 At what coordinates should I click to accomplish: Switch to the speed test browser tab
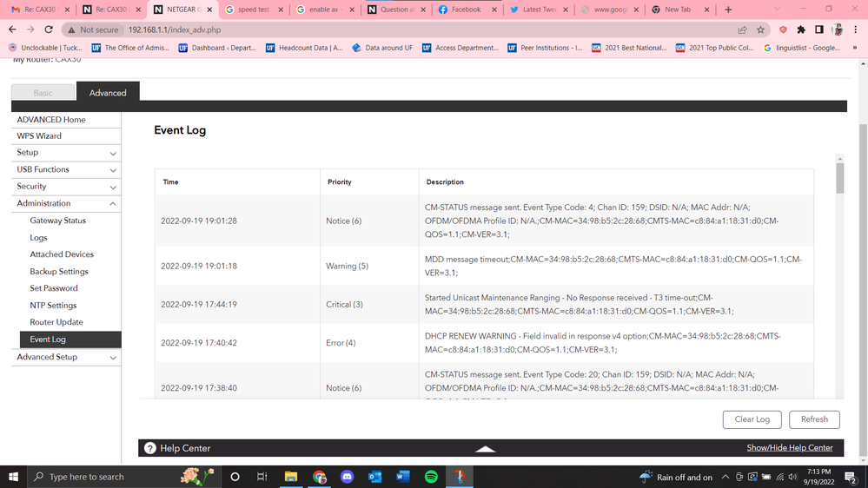click(x=254, y=10)
